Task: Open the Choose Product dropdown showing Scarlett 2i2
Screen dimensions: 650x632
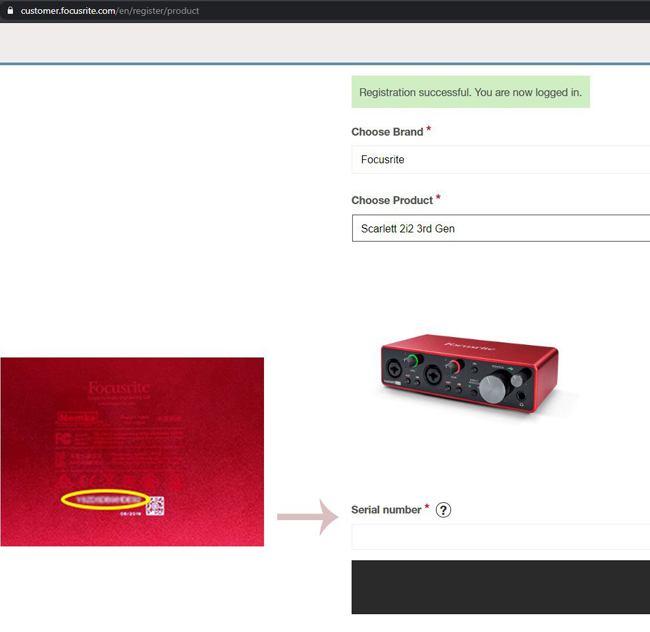Action: point(501,228)
